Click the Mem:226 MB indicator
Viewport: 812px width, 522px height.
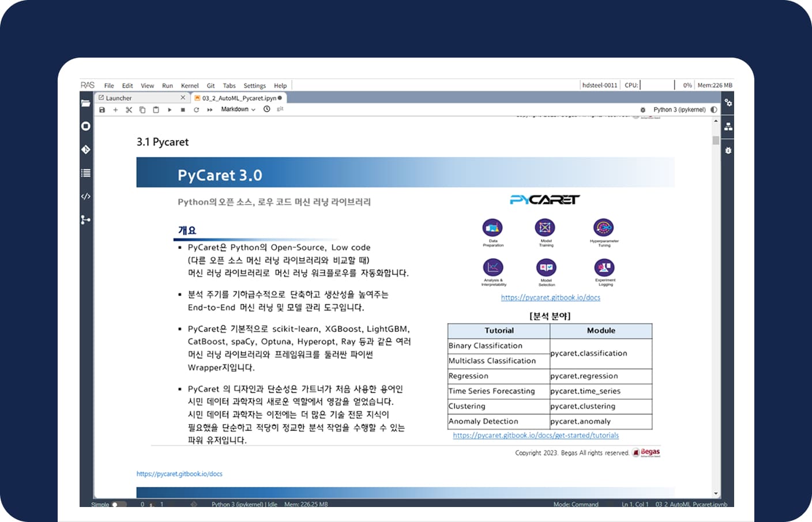tap(715, 85)
